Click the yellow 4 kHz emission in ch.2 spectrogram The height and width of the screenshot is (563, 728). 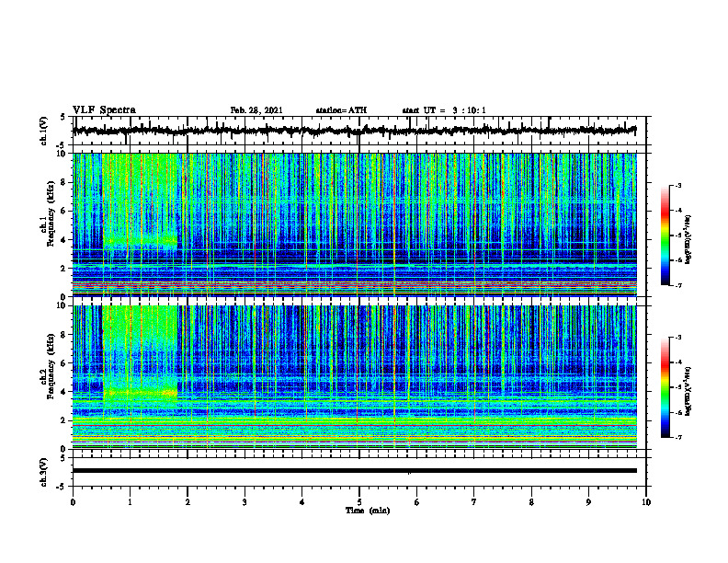click(x=141, y=393)
